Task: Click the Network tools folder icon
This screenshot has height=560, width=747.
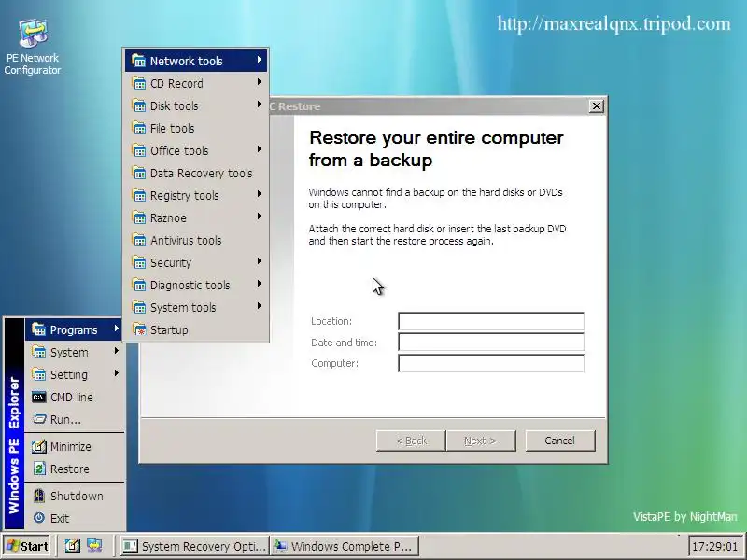Action: pyautogui.click(x=138, y=61)
